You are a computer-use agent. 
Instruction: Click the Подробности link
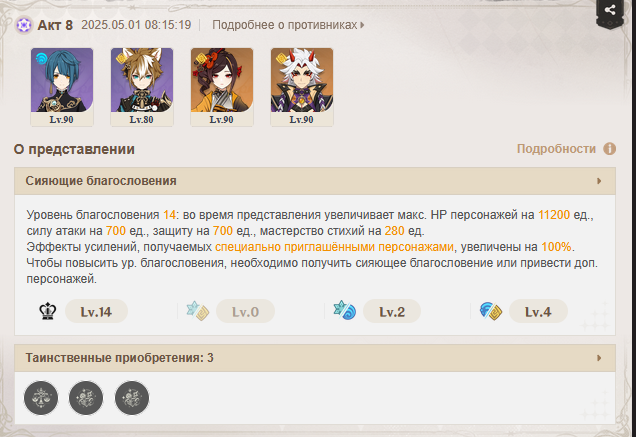[x=556, y=149]
